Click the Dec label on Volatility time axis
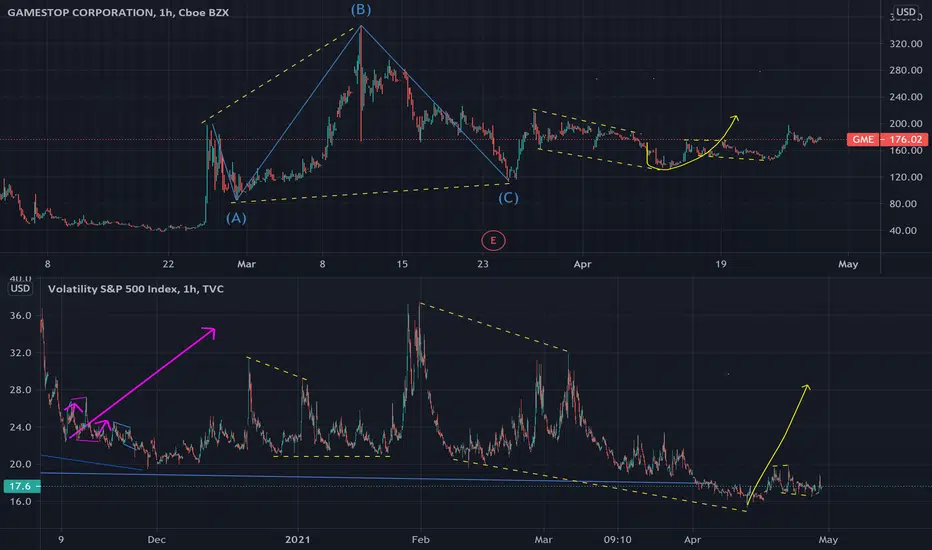The height and width of the screenshot is (550, 932). click(156, 540)
